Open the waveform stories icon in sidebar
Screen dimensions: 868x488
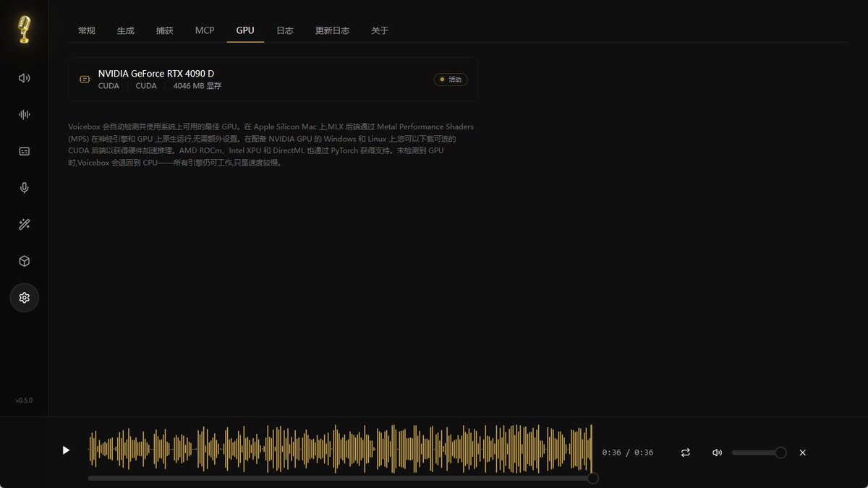(x=25, y=114)
